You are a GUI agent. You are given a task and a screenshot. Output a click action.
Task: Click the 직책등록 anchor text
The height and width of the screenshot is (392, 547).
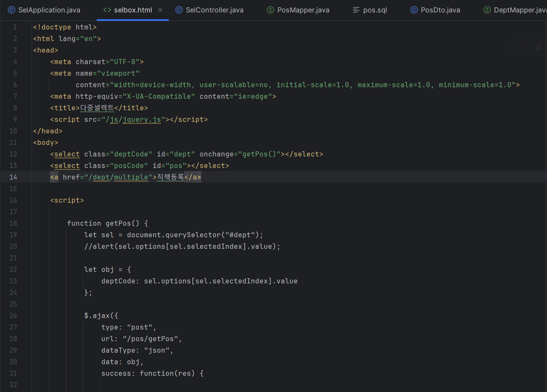pyautogui.click(x=171, y=177)
